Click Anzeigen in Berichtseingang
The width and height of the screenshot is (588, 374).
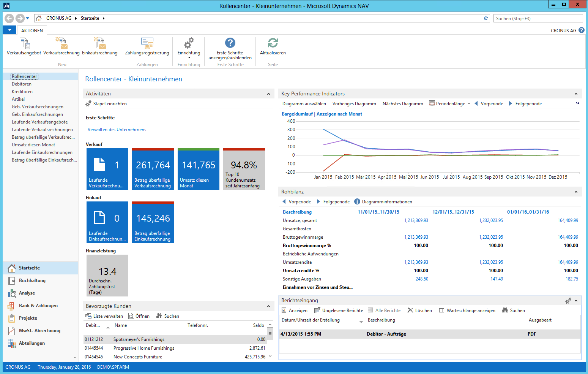pos(294,311)
